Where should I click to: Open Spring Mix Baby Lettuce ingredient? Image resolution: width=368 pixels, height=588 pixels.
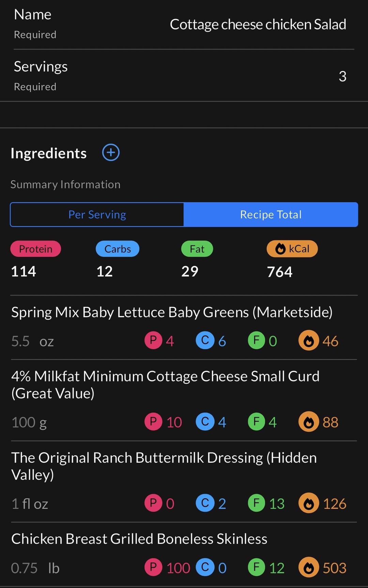172,312
